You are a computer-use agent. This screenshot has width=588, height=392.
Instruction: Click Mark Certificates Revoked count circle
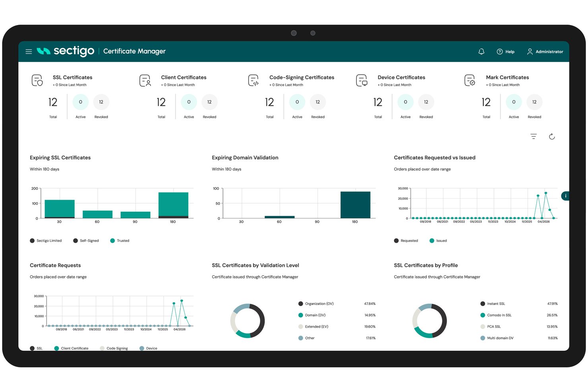point(534,102)
